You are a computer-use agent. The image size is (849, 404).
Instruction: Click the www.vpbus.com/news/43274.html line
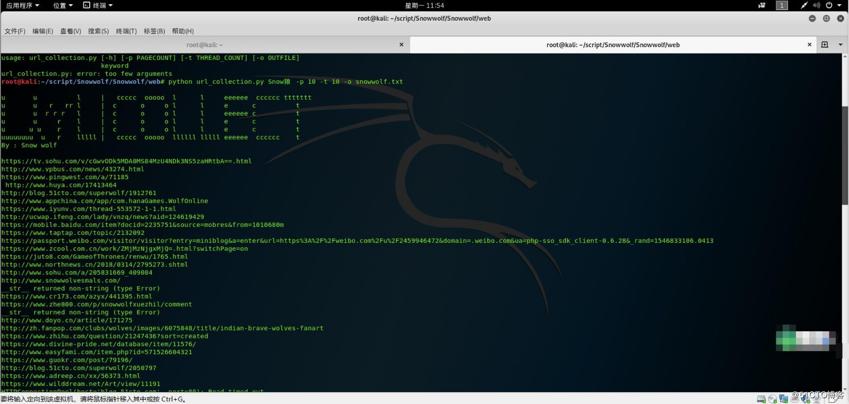click(73, 170)
